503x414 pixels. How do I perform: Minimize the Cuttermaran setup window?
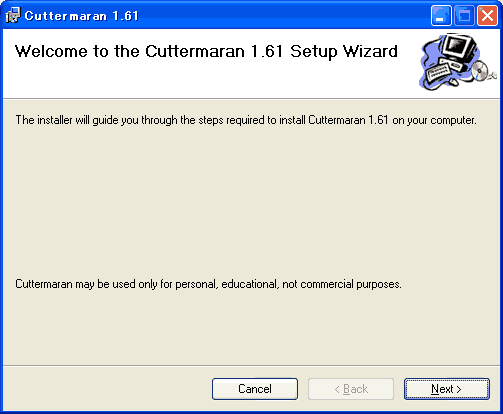441,15
